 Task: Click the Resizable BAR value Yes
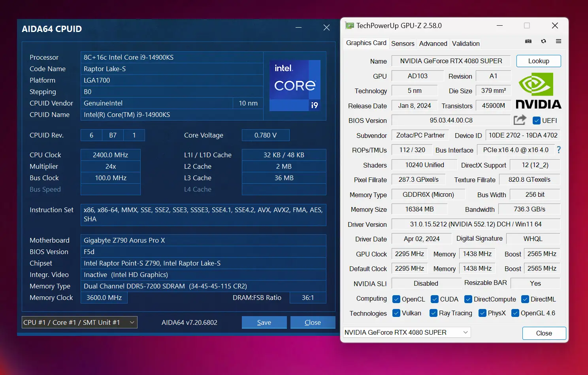point(535,283)
